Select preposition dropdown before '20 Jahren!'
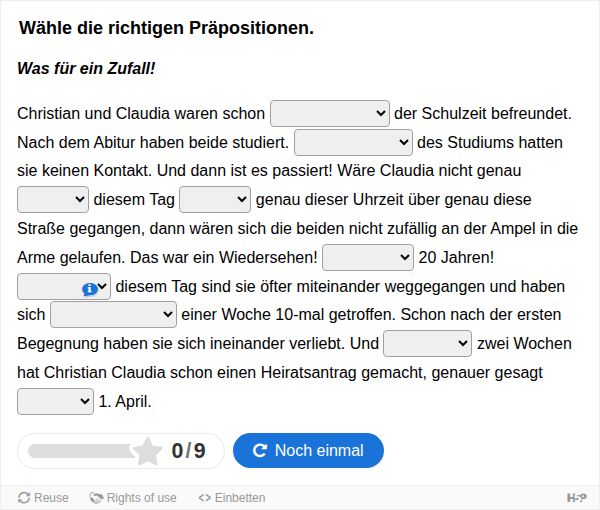The height and width of the screenshot is (510, 600). (368, 257)
